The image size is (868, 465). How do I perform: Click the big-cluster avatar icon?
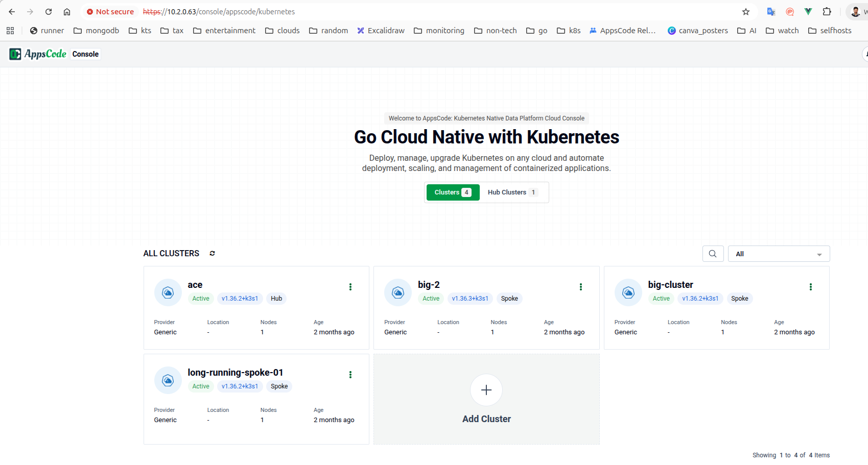tap(628, 292)
